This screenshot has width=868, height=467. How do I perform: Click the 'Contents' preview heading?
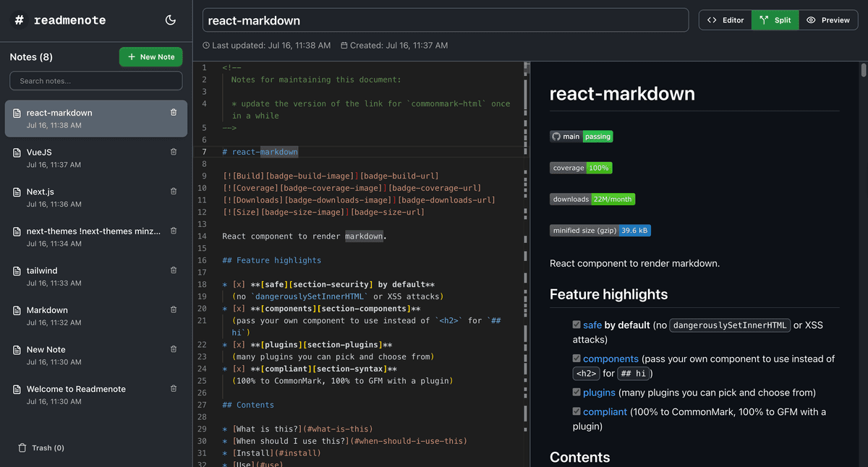(x=579, y=457)
